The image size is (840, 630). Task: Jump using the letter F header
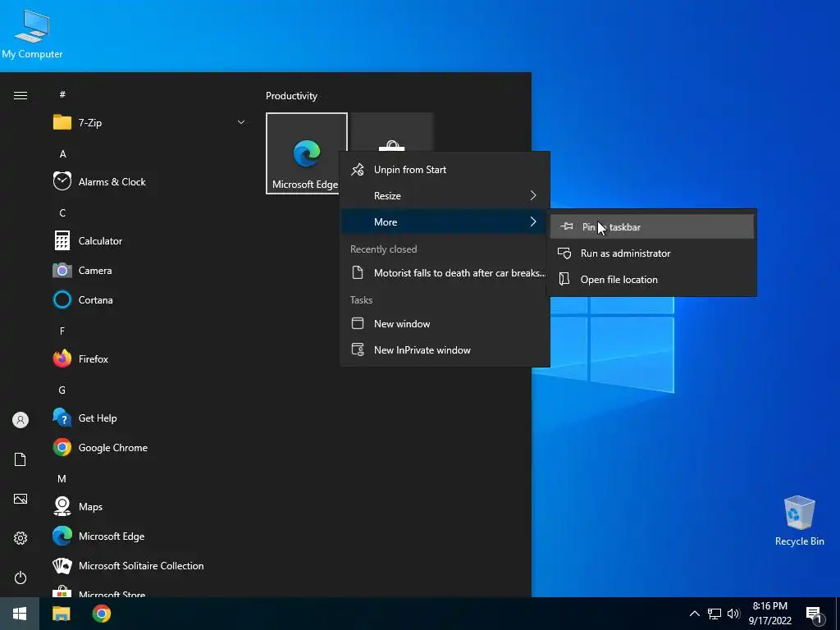point(62,331)
